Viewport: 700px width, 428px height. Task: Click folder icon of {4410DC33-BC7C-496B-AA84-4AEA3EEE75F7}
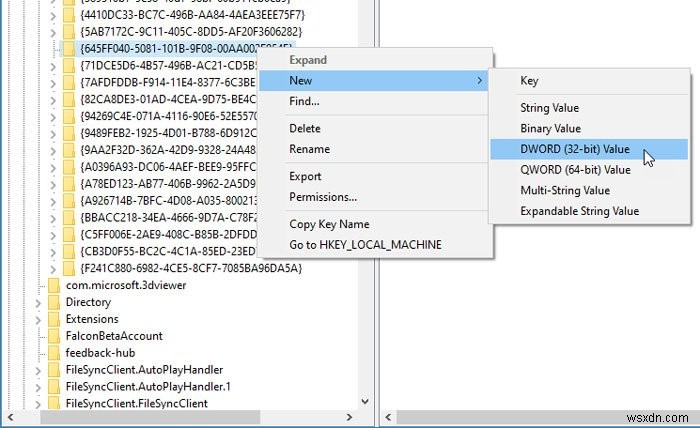[69, 15]
